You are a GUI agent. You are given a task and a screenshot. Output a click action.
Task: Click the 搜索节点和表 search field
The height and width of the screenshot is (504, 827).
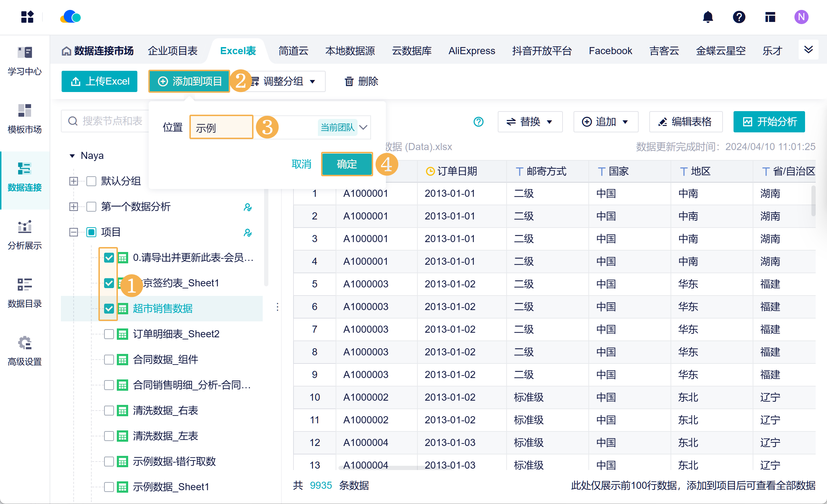pos(105,121)
